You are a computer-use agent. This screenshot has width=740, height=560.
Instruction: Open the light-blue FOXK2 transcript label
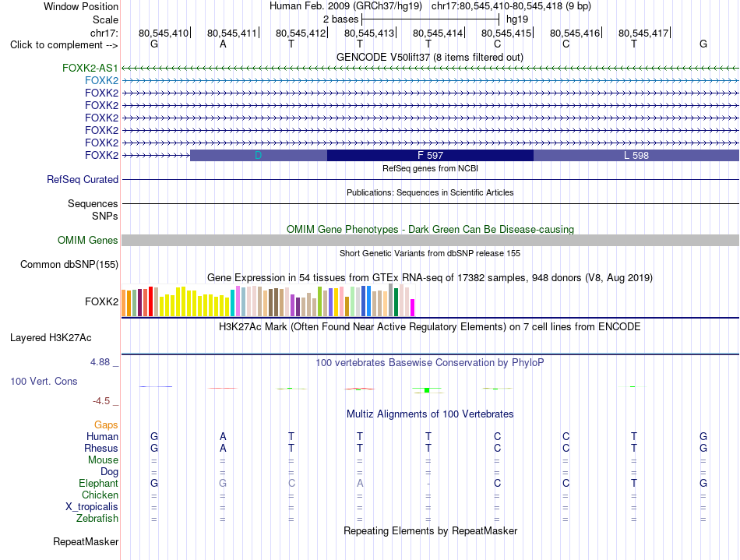[x=101, y=80]
